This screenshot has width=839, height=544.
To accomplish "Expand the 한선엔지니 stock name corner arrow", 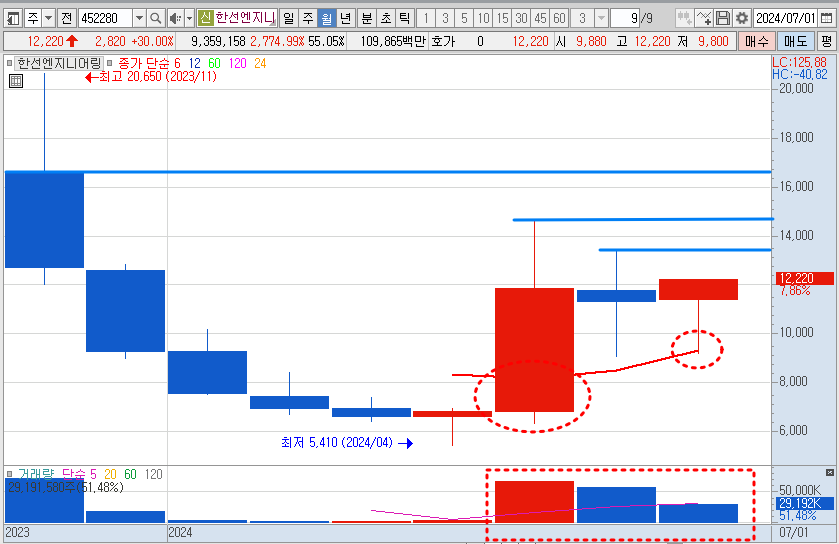I will 273,23.
